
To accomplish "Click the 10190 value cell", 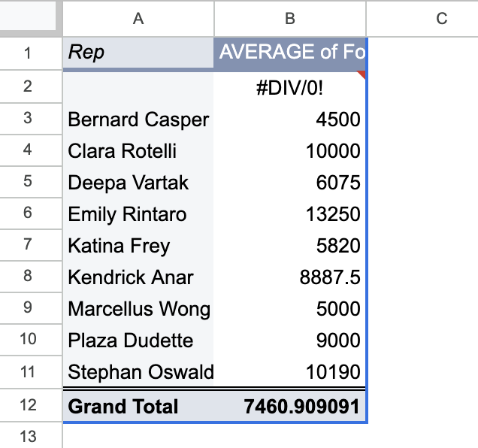I will click(x=290, y=372).
